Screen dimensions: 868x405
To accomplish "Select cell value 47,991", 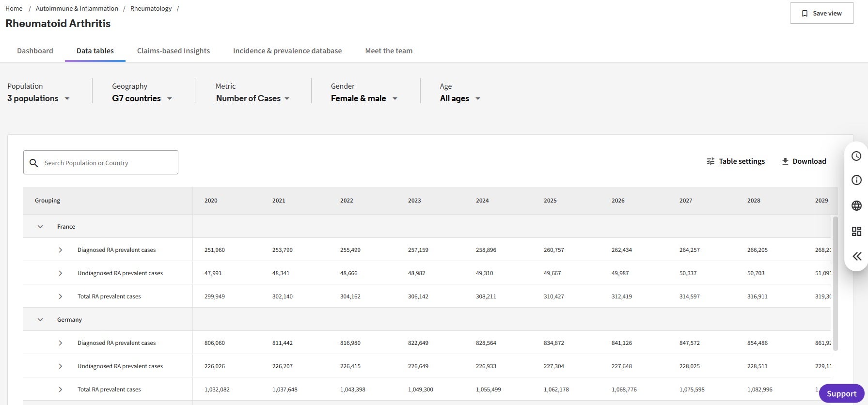I will tap(213, 273).
